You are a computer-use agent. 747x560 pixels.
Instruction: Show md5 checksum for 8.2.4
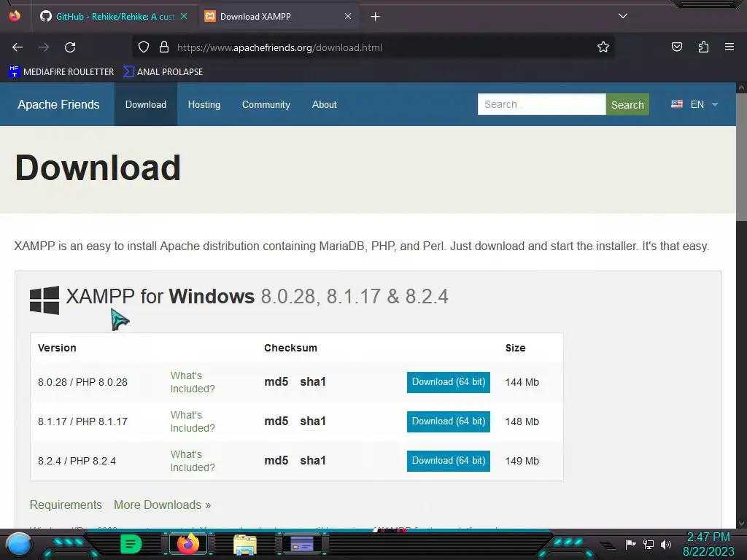click(x=276, y=461)
